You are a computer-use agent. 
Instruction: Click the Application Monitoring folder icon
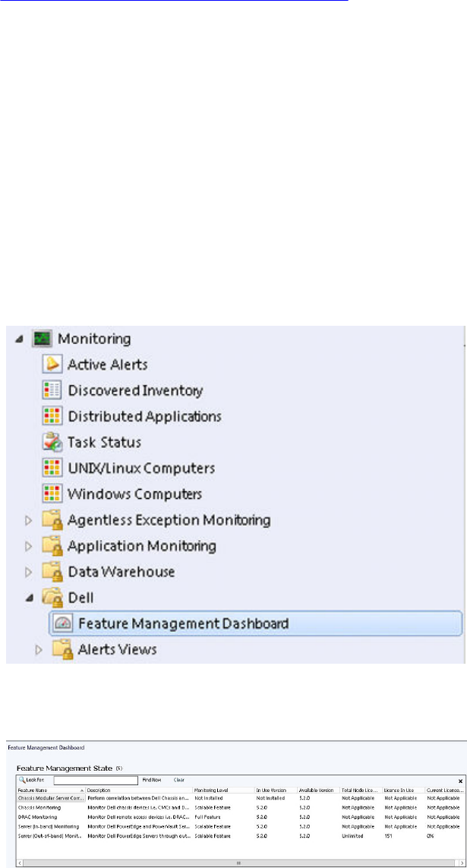(x=52, y=546)
